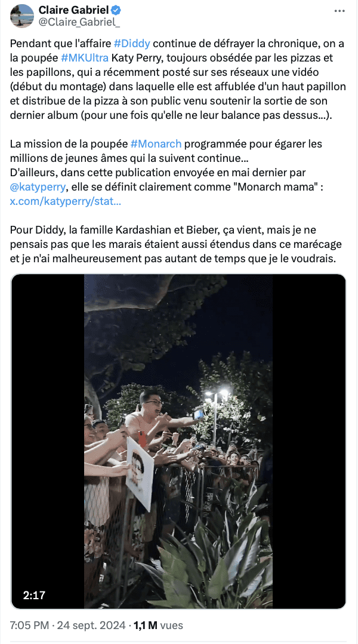View the 1,1 M vues count
This screenshot has height=644, width=358.
[157, 625]
